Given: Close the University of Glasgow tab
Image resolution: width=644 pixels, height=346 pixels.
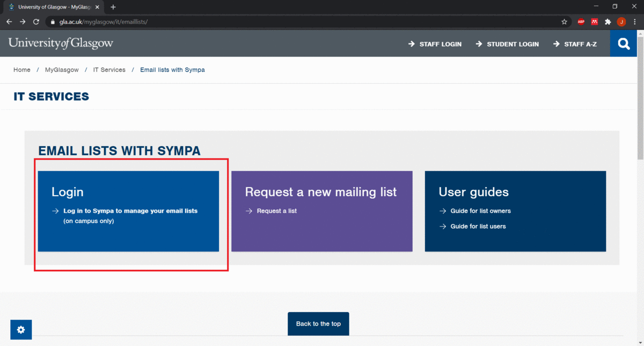Looking at the screenshot, I should pyautogui.click(x=97, y=7).
